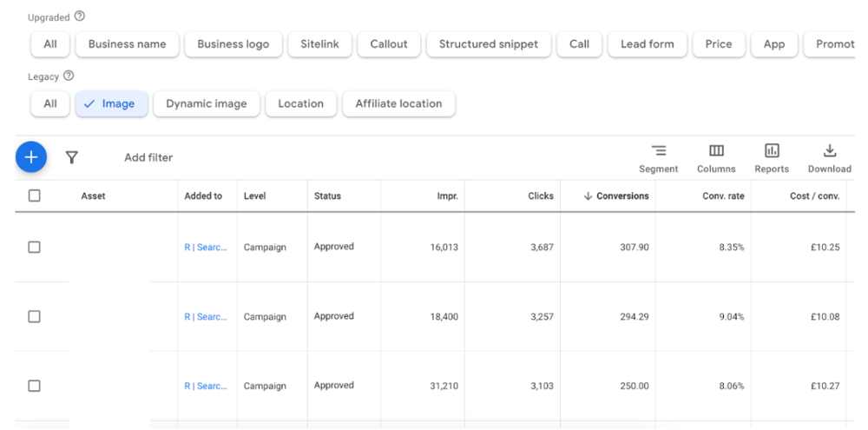Click the Legacy help question icon
Screen dimensions: 868x430
[69, 76]
